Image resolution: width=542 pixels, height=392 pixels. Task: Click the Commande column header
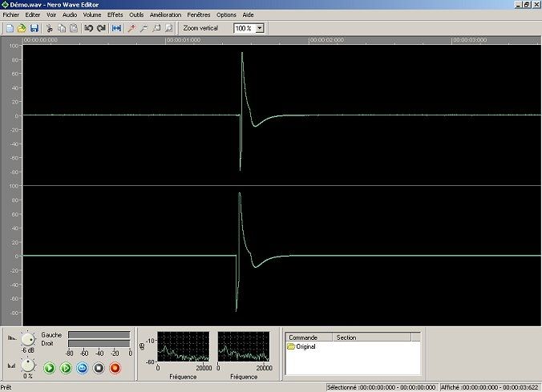309,337
